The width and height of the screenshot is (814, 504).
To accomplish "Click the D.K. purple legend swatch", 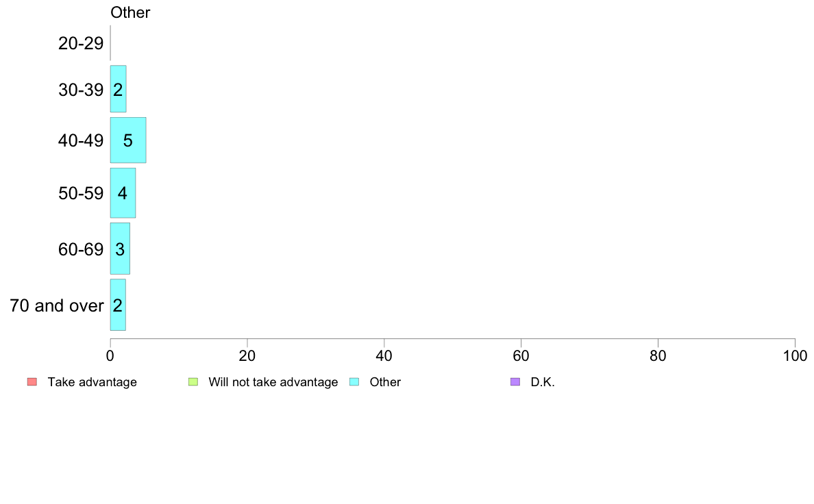I will (515, 382).
